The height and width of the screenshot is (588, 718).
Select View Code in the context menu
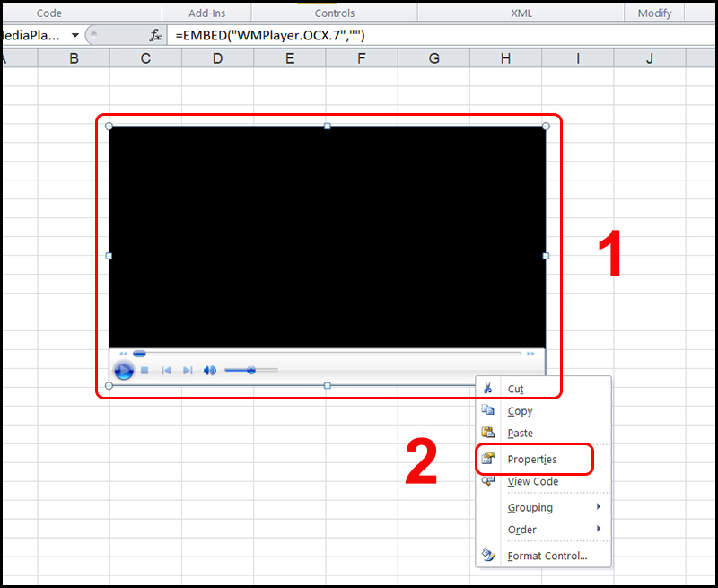543,481
